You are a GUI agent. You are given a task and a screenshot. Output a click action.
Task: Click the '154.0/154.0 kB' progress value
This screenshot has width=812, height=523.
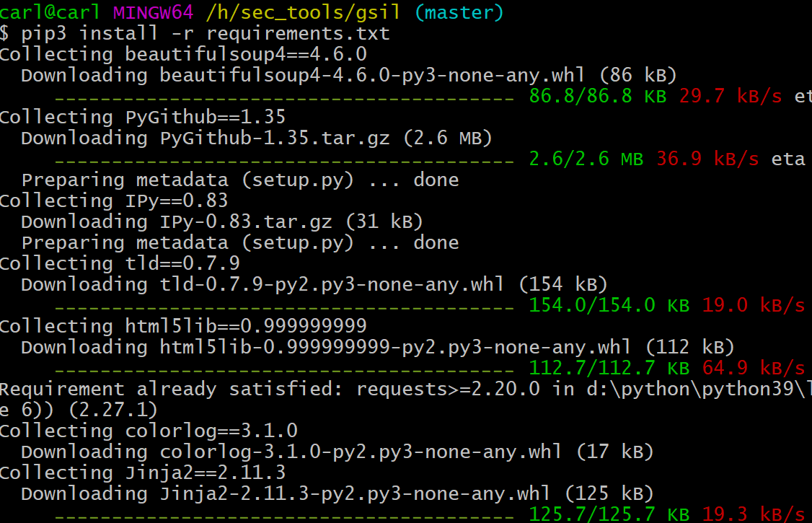609,306
